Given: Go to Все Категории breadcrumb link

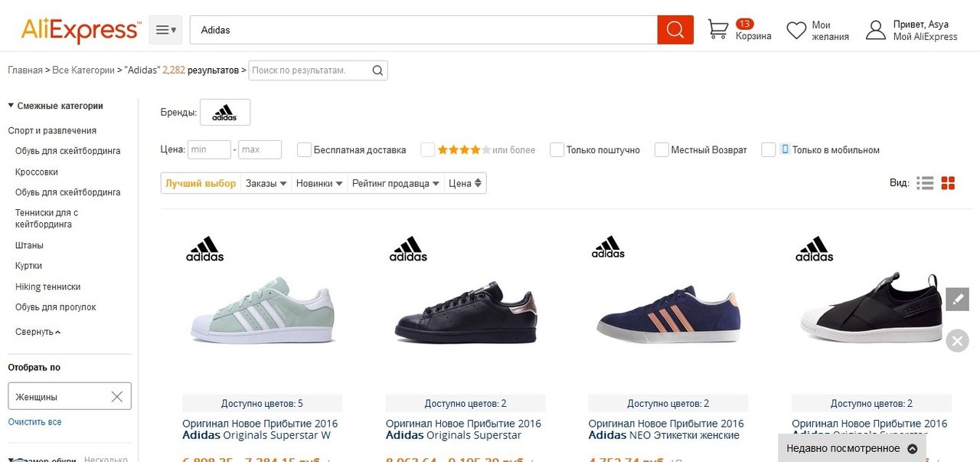Looking at the screenshot, I should click(x=83, y=70).
